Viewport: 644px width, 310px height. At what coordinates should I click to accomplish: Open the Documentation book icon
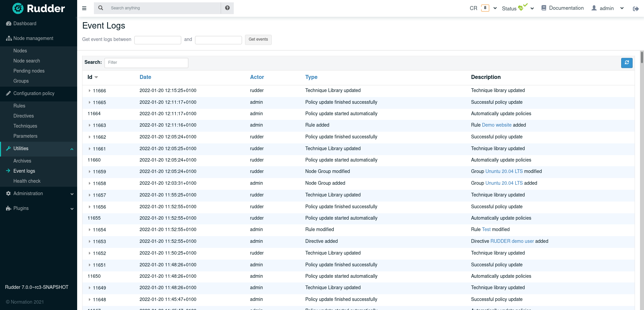coord(543,8)
